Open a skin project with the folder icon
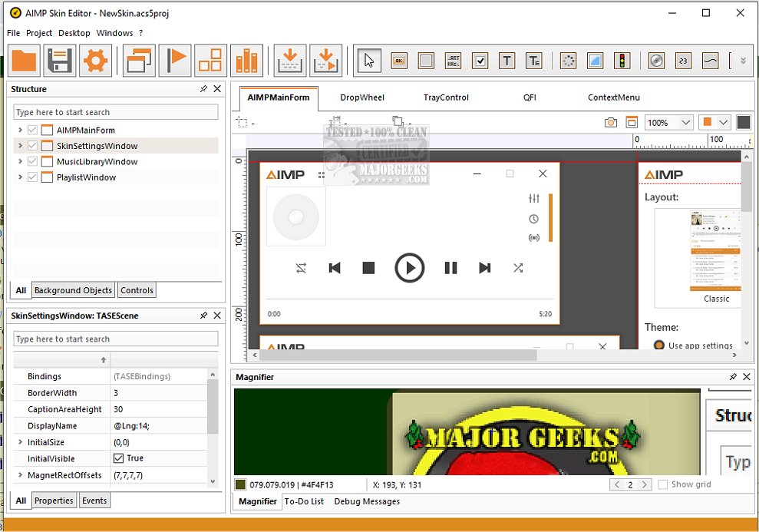Viewport: 759px width, 532px height. [x=23, y=61]
